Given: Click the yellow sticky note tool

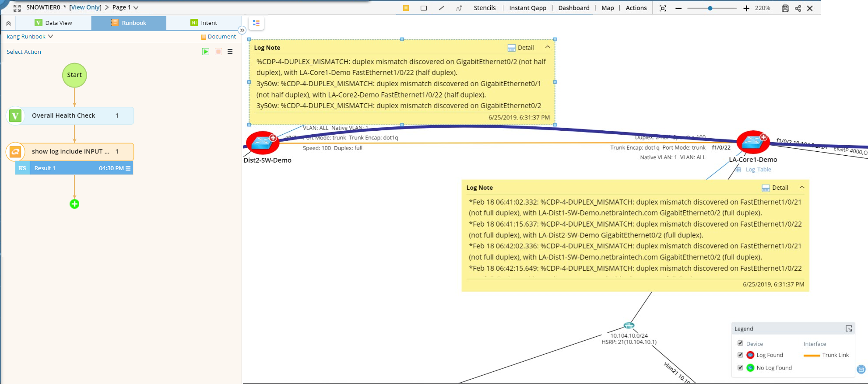Looking at the screenshot, I should click(406, 8).
